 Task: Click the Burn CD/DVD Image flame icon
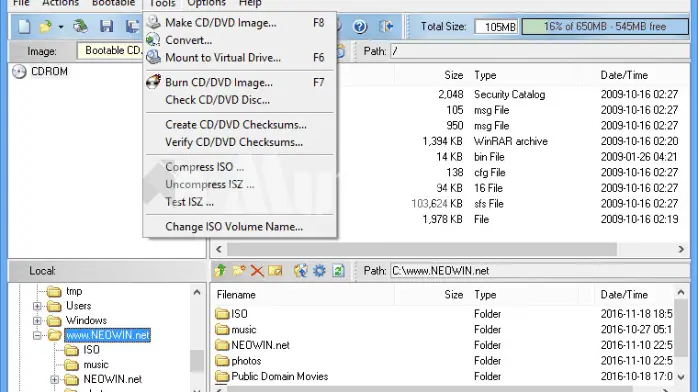(x=154, y=82)
